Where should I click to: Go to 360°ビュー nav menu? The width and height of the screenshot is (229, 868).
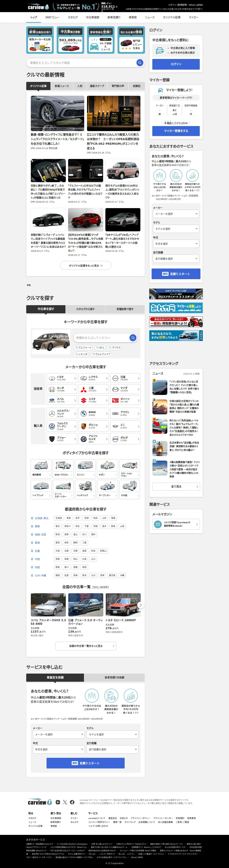[x=52, y=17]
